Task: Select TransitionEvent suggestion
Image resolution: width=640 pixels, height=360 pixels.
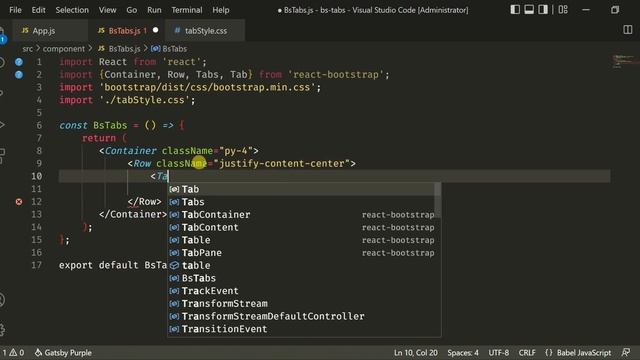Action: 301,329
